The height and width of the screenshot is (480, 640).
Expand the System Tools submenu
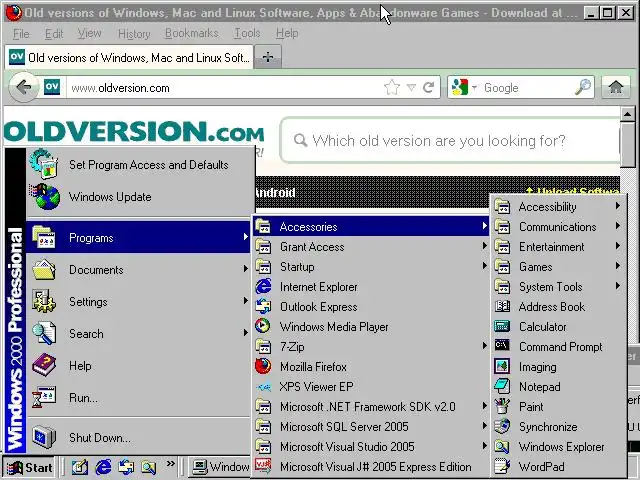[558, 287]
